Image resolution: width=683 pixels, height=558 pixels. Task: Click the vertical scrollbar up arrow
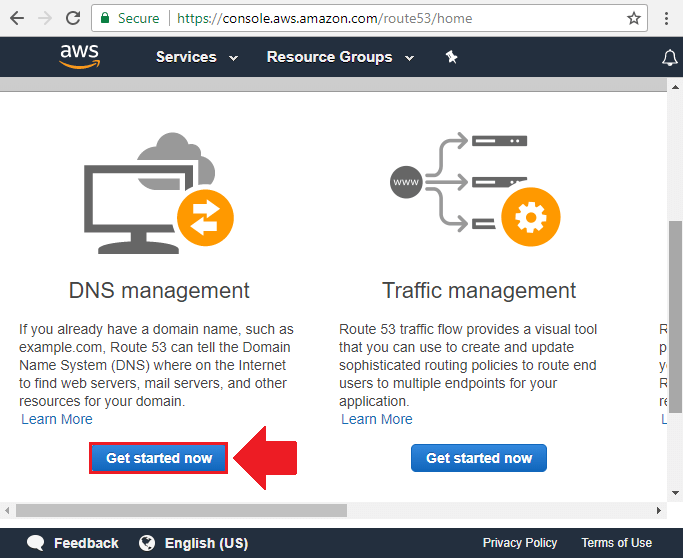675,87
